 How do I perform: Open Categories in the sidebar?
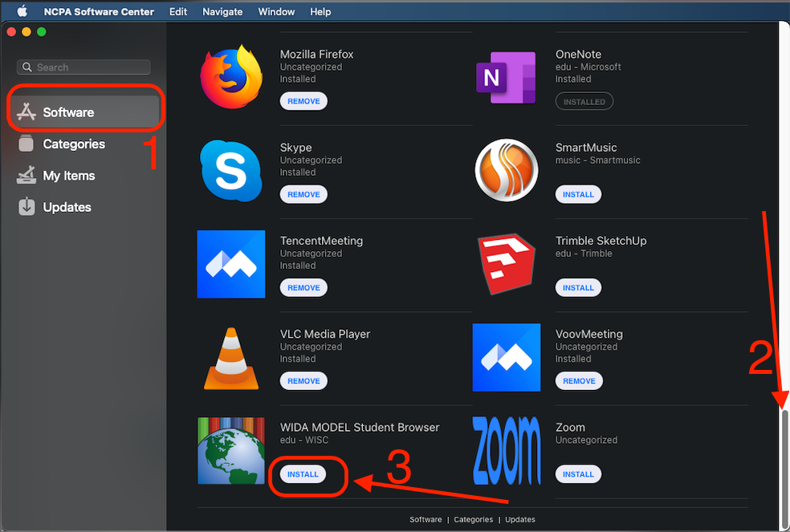[x=74, y=144]
